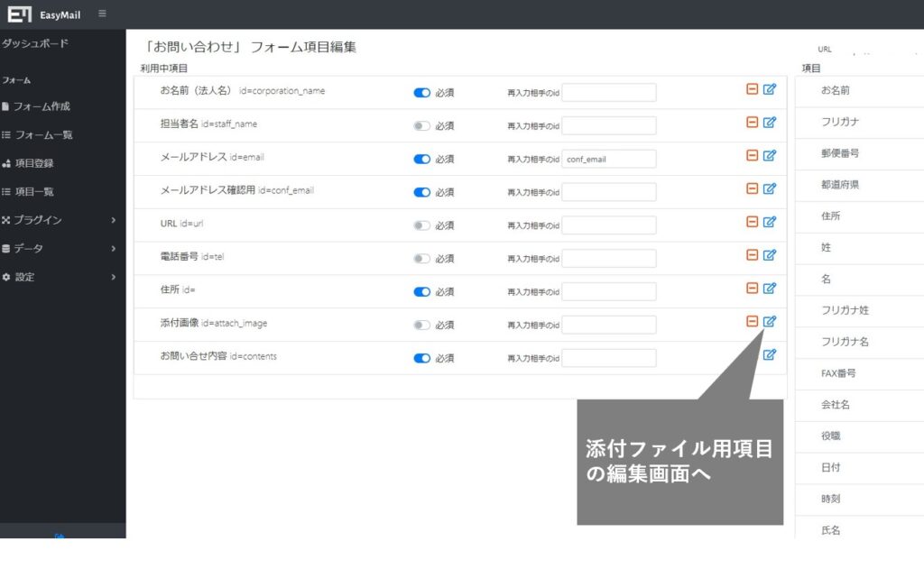The width and height of the screenshot is (924, 578).
Task: Expand the データ sidebar submenu
Action: pyautogui.click(x=59, y=248)
